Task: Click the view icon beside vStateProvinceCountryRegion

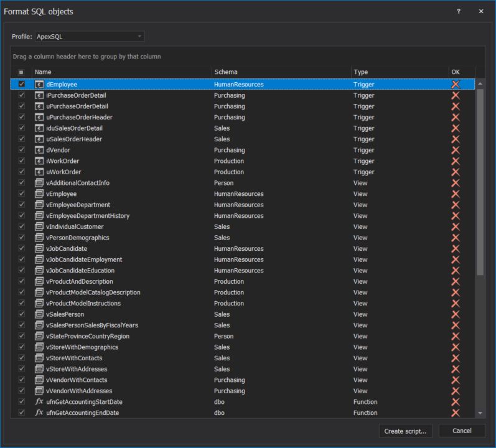Action: pos(39,336)
